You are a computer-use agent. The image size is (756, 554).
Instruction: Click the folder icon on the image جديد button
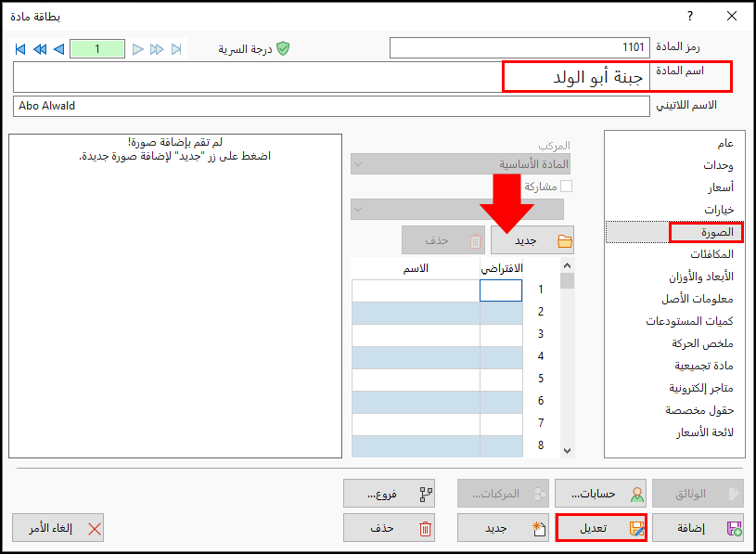564,240
